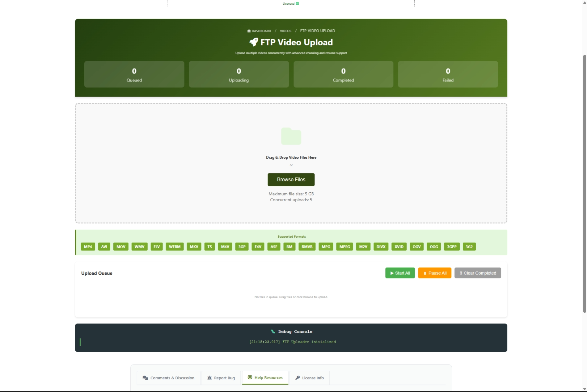Click the play icon on Start All
Image resolution: width=587 pixels, height=392 pixels.
point(392,273)
